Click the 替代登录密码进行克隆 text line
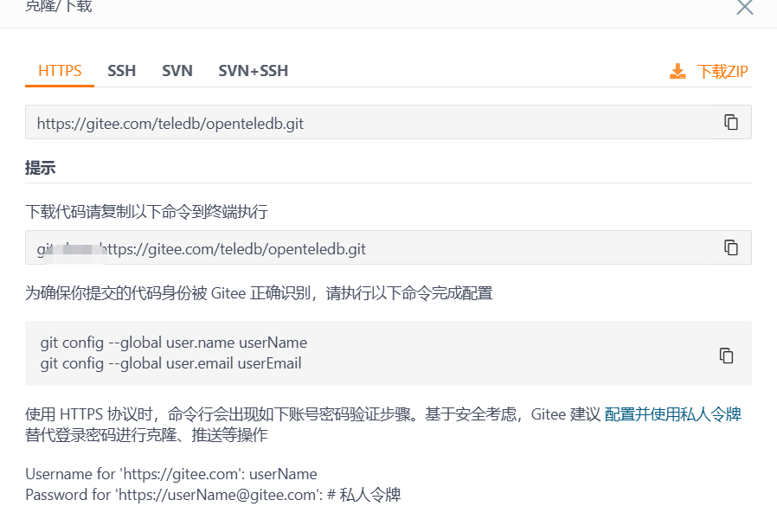Image resolution: width=777 pixels, height=532 pixels. (x=146, y=435)
